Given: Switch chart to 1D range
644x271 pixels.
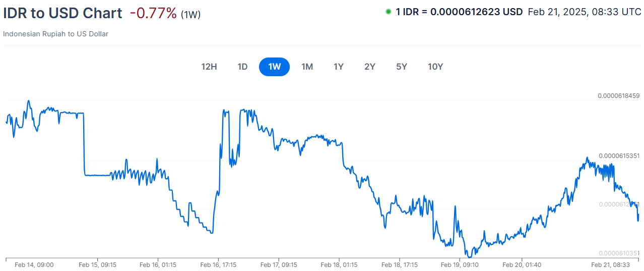Looking at the screenshot, I should click(x=242, y=67).
